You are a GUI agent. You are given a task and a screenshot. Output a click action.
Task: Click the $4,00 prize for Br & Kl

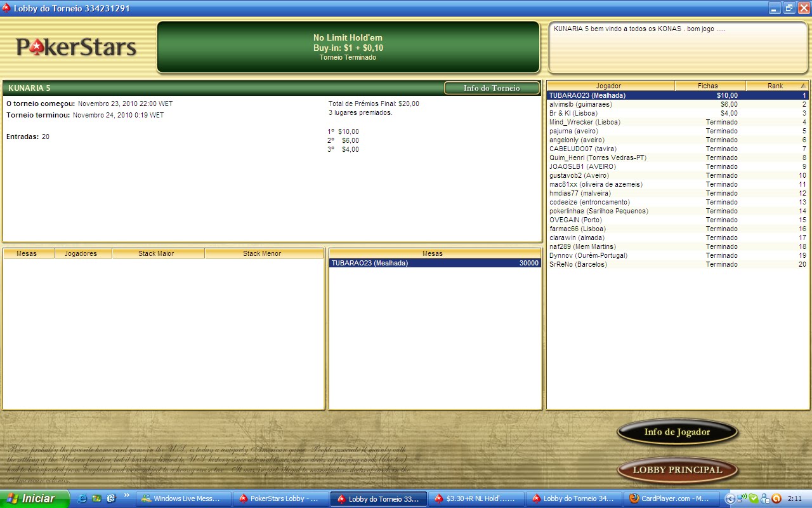(x=729, y=113)
